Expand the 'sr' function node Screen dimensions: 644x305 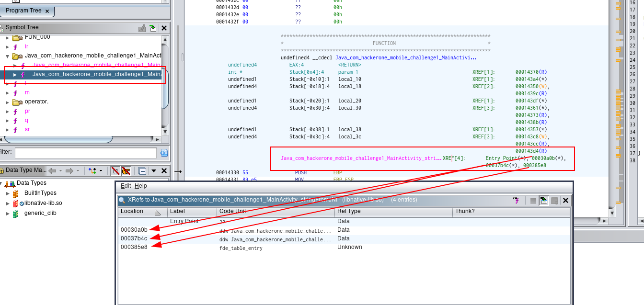tap(7, 130)
